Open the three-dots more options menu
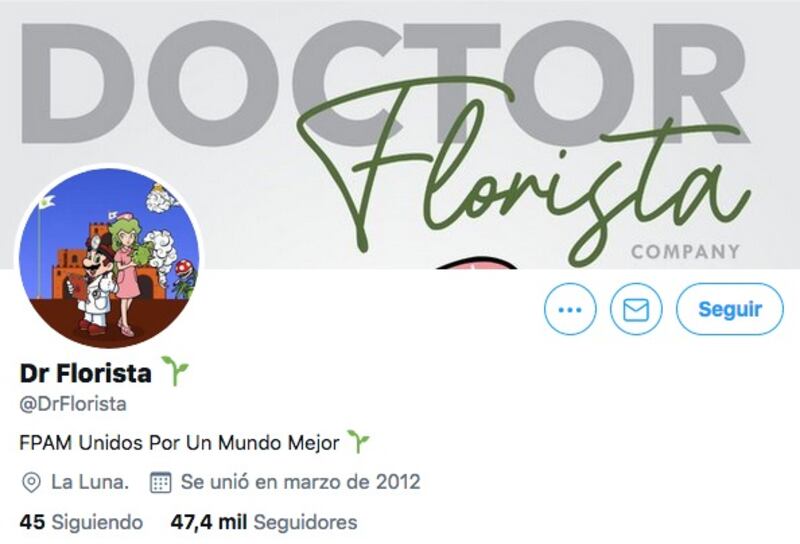The image size is (800, 544). click(x=570, y=309)
